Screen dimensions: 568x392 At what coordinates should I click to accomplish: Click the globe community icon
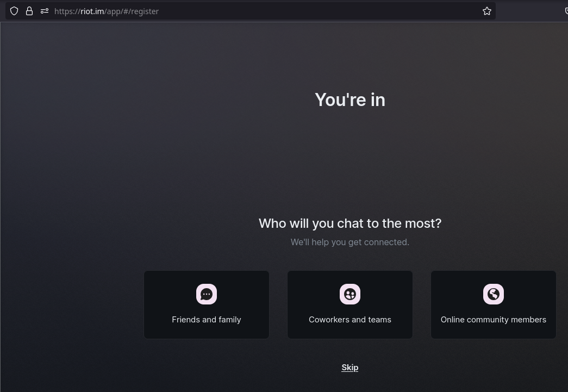494,294
